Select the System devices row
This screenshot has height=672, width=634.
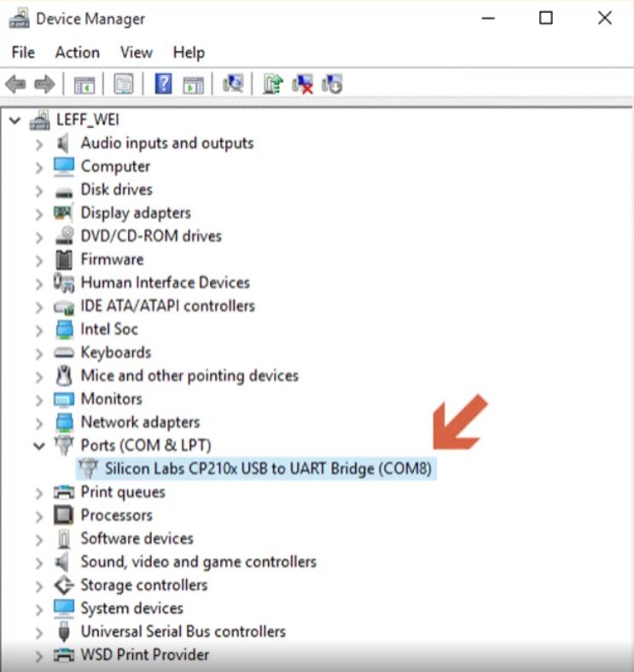[119, 608]
